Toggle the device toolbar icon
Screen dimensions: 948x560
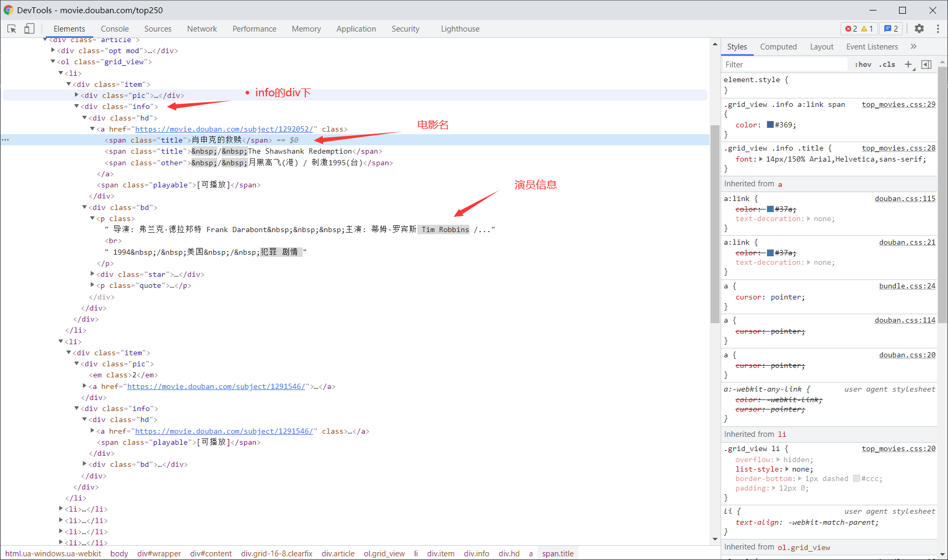click(x=29, y=28)
